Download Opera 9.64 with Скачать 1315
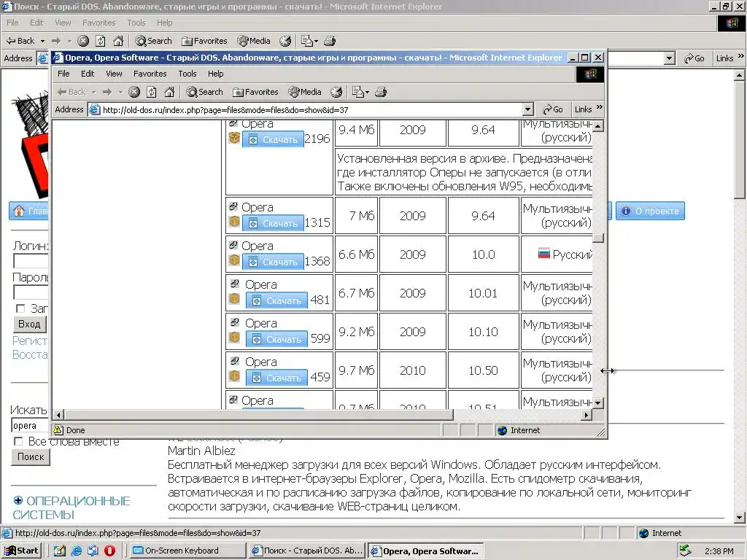Viewport: 747px width, 560px height. click(x=273, y=223)
